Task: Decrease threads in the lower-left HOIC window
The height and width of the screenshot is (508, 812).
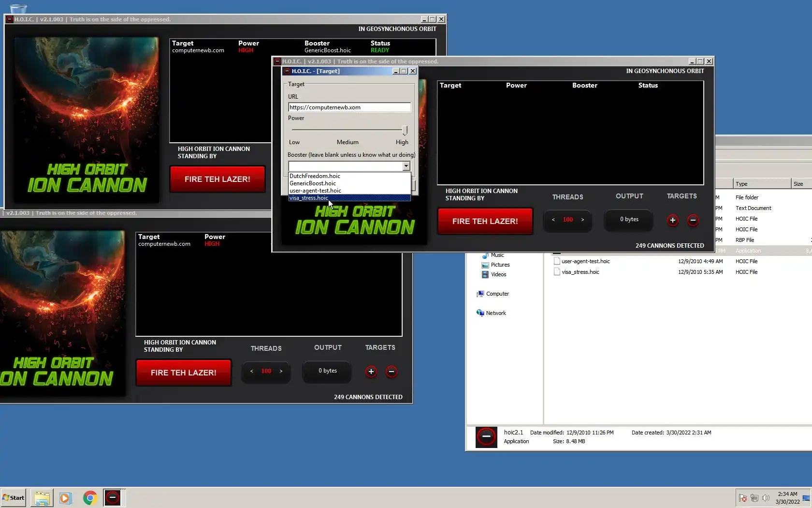Action: pos(251,371)
